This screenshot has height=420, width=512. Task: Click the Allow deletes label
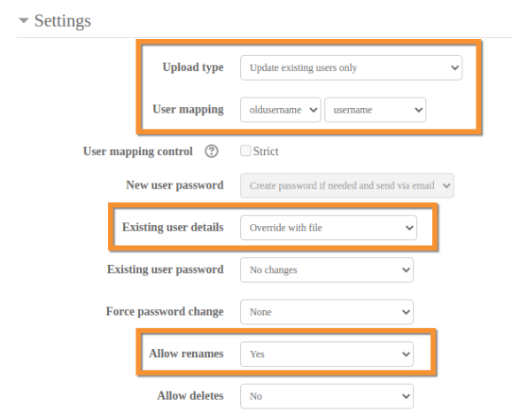click(x=190, y=395)
